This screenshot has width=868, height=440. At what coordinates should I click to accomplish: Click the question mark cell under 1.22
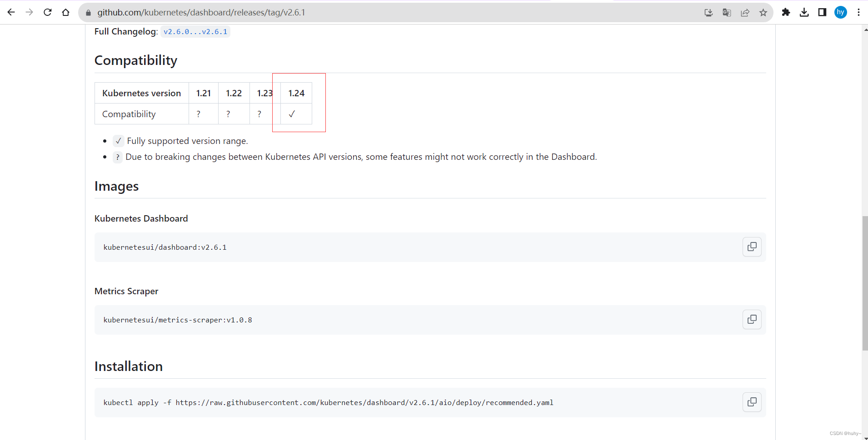234,114
